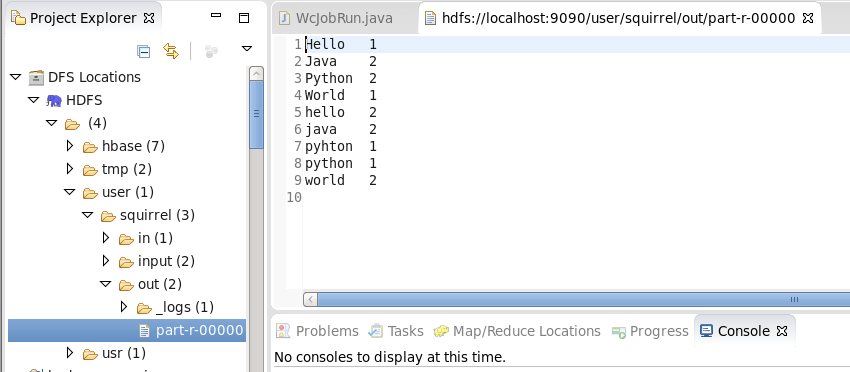850x372 pixels.
Task: Click the Collapse All icon in Project Explorer
Action: pyautogui.click(x=143, y=52)
